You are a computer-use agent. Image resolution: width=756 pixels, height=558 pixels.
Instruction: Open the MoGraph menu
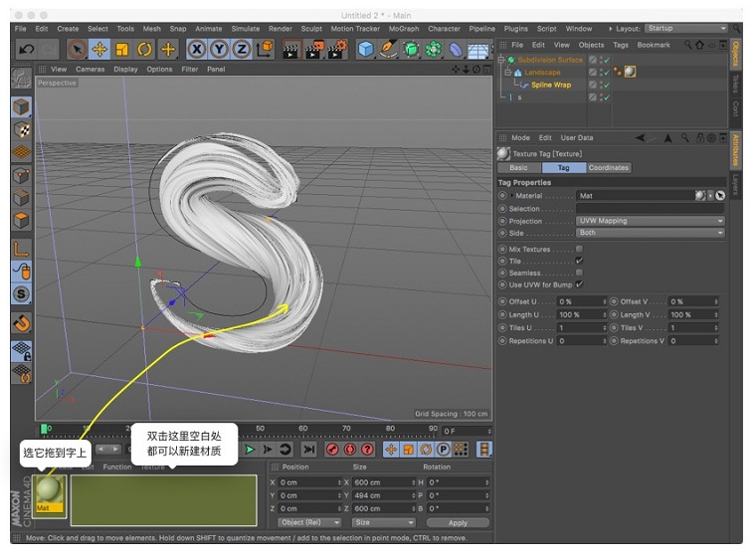(403, 29)
